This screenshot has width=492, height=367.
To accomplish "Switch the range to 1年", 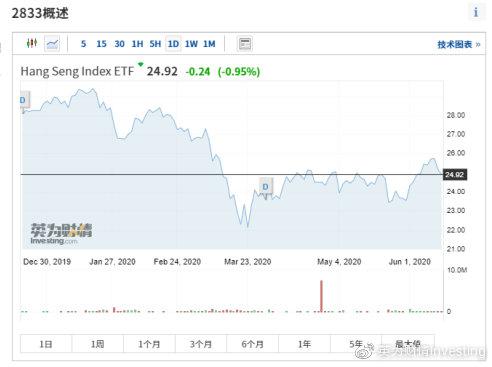I will [304, 344].
